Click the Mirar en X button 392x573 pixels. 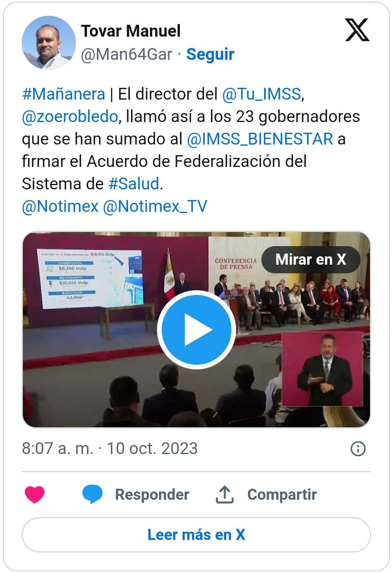[x=311, y=260]
